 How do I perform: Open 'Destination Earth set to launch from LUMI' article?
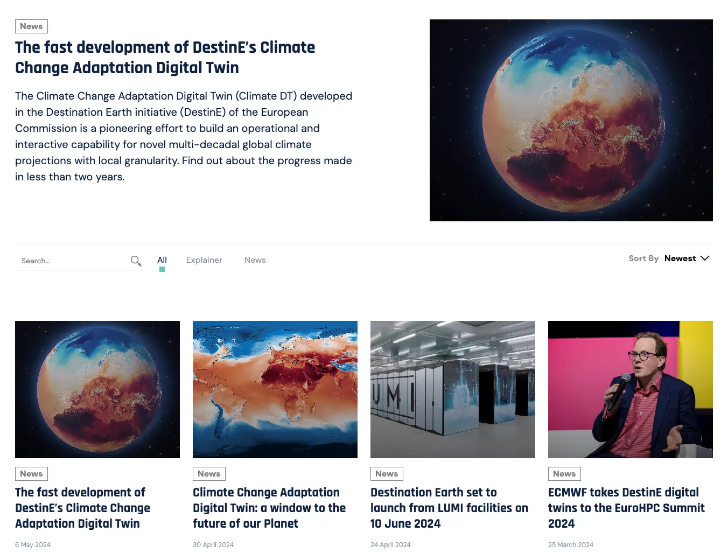coord(450,508)
